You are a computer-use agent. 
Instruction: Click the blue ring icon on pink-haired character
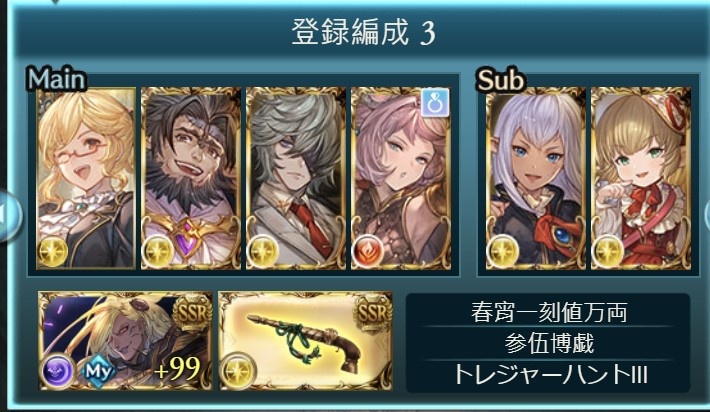point(435,103)
